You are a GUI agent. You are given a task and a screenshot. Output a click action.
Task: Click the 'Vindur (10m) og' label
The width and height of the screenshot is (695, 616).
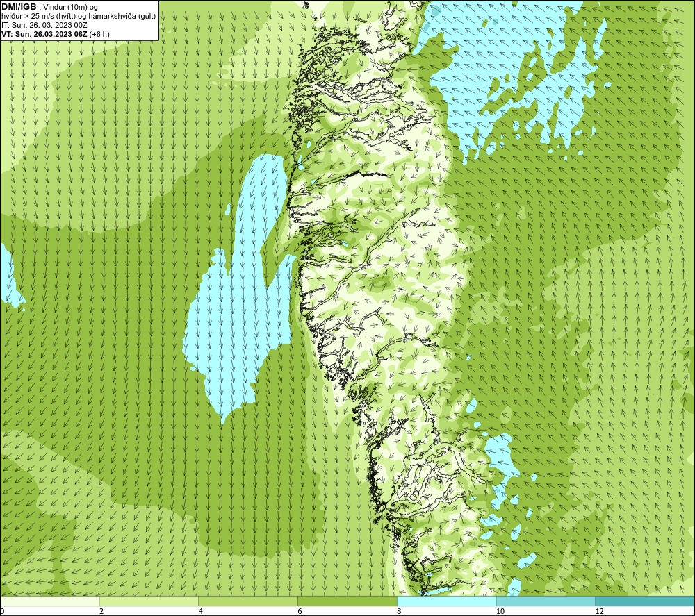point(71,8)
